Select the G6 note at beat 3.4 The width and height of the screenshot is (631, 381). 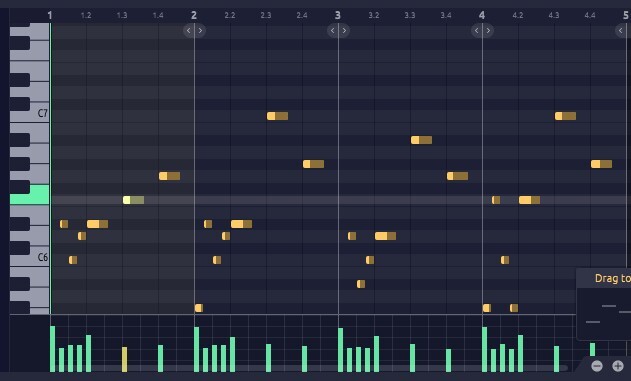(458, 176)
